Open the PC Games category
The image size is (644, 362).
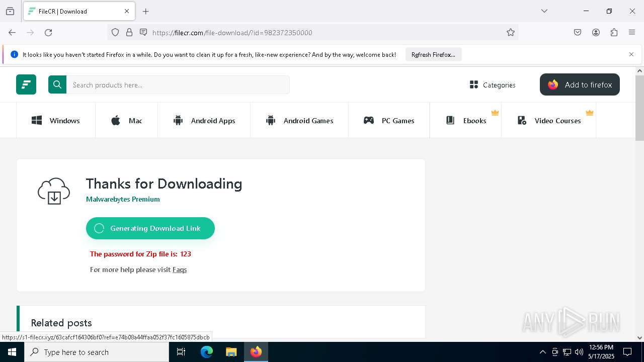[x=389, y=121]
